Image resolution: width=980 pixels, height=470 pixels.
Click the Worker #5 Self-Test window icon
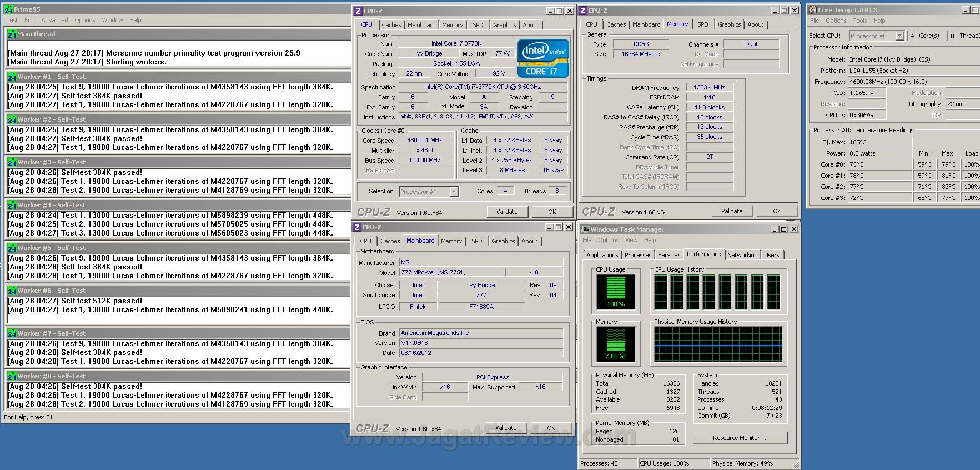[12, 248]
